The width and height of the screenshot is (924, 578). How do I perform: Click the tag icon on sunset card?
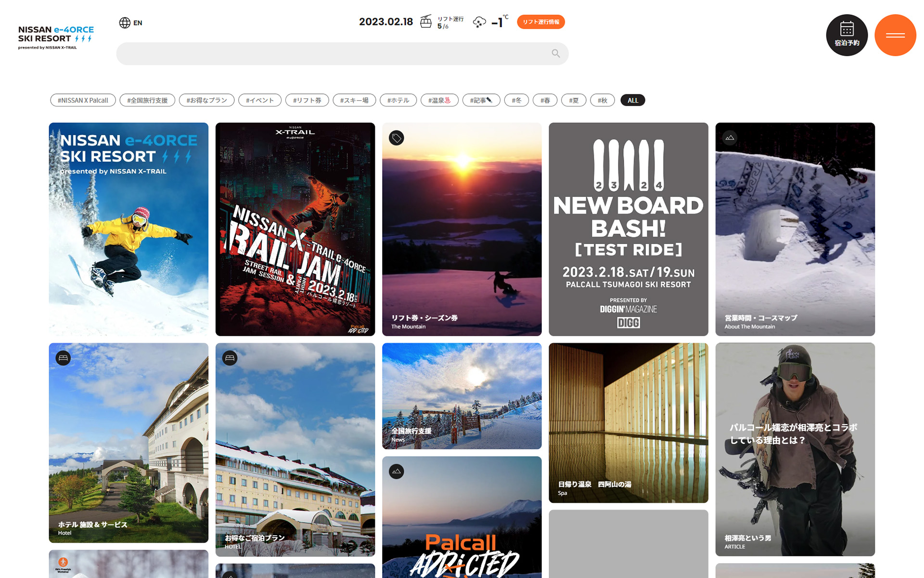click(396, 138)
